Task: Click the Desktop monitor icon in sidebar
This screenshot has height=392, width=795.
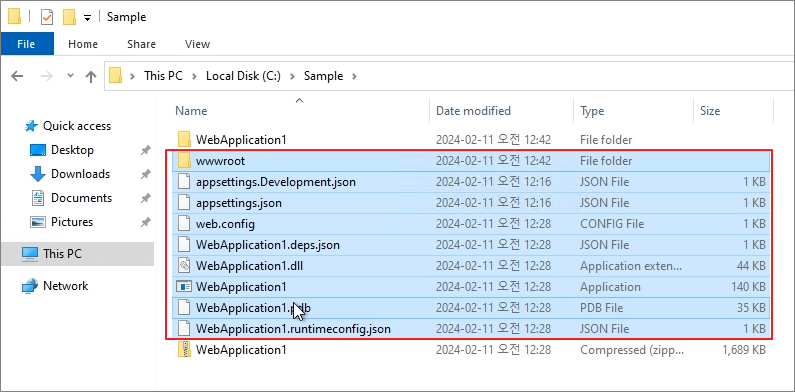Action: [38, 150]
